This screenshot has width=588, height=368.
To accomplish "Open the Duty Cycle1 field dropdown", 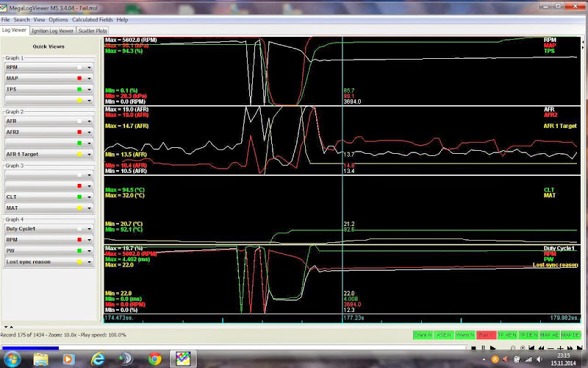I will [49, 229].
